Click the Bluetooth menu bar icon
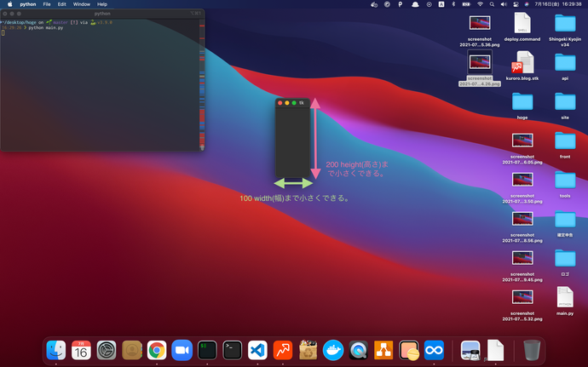The height and width of the screenshot is (367, 588). tap(453, 4)
